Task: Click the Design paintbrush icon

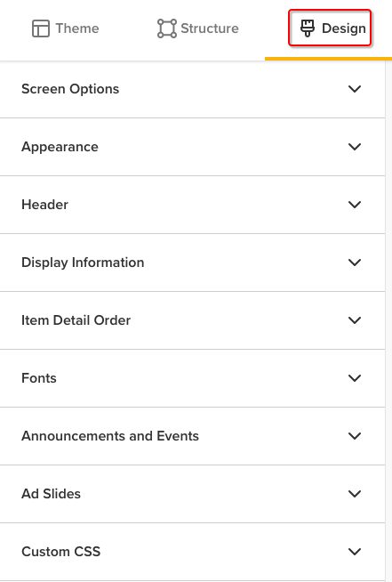Action: pyautogui.click(x=308, y=28)
